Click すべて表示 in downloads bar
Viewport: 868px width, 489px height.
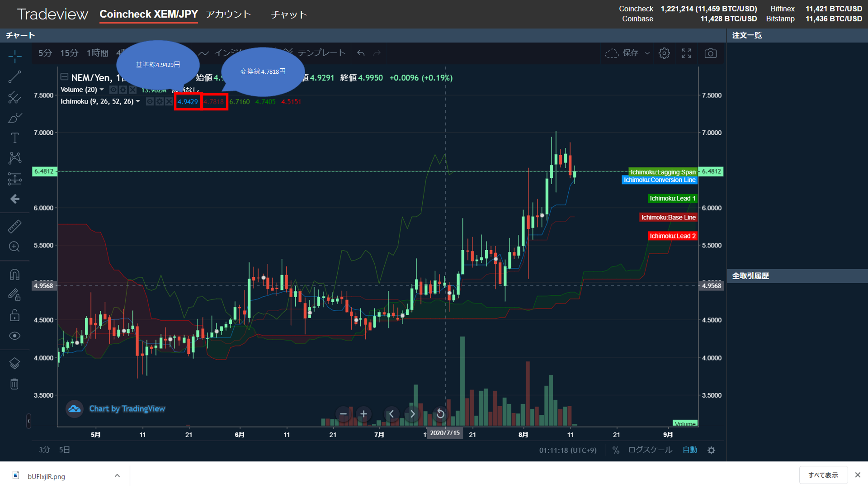(x=823, y=475)
